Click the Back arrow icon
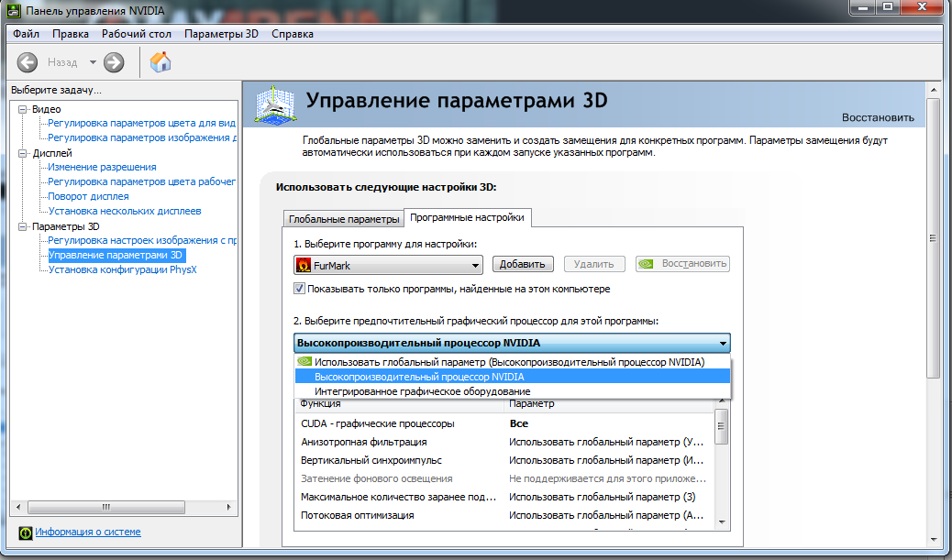The image size is (952, 560). coord(28,62)
